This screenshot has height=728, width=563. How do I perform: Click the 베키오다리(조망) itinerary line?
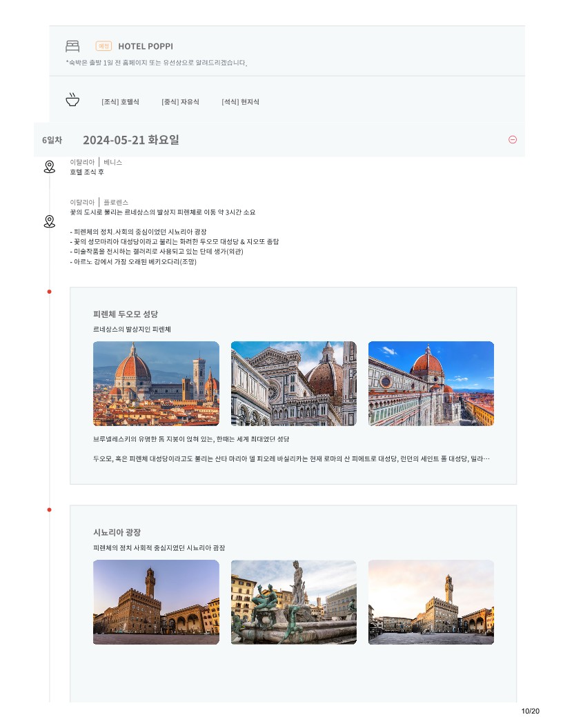pos(133,261)
